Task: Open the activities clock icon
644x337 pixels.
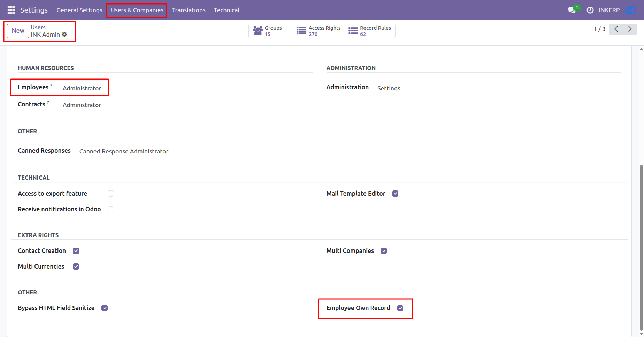Action: [x=590, y=10]
